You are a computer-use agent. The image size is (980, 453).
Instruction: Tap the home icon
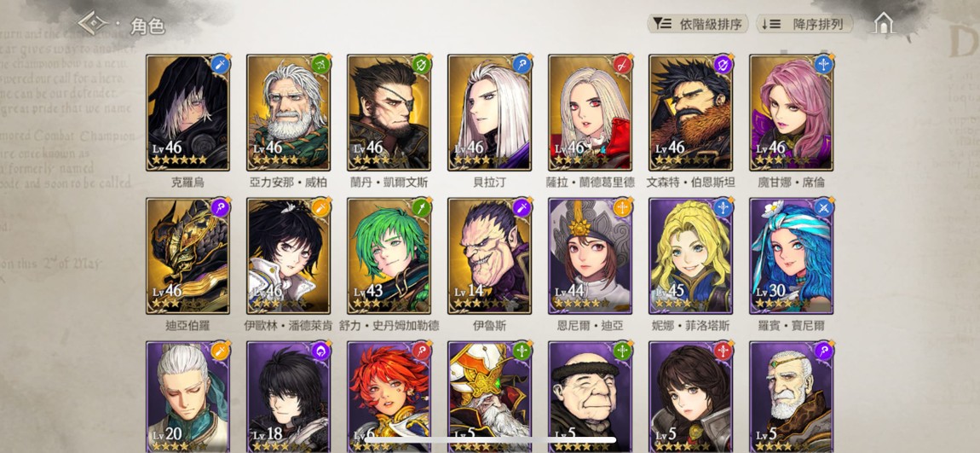pyautogui.click(x=883, y=24)
